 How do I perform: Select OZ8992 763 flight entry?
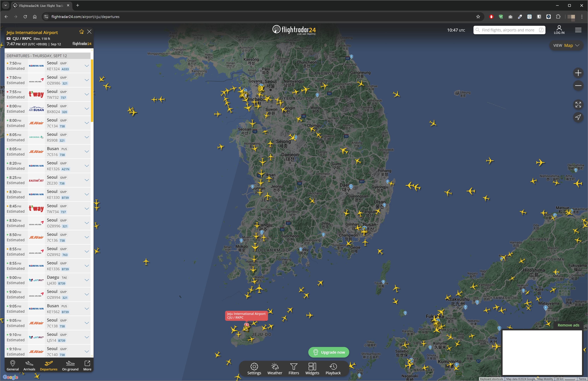point(47,252)
